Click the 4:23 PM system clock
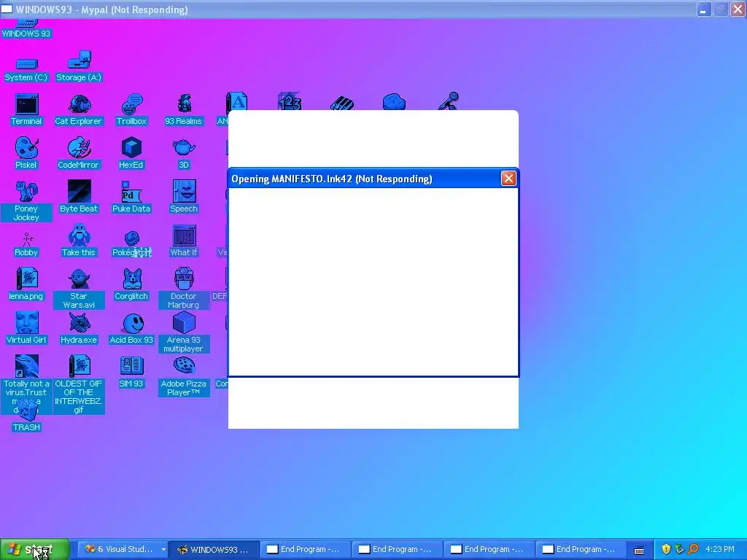747x560 pixels. point(720,549)
